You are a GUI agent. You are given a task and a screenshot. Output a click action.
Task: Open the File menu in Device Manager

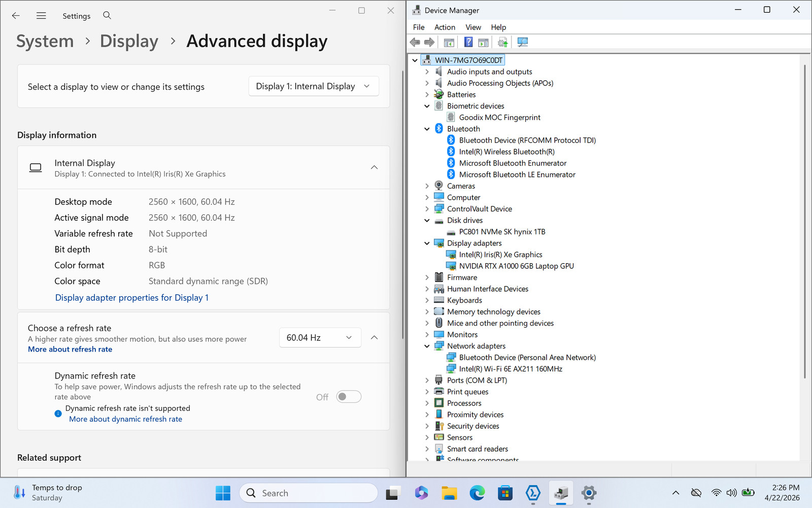(419, 27)
